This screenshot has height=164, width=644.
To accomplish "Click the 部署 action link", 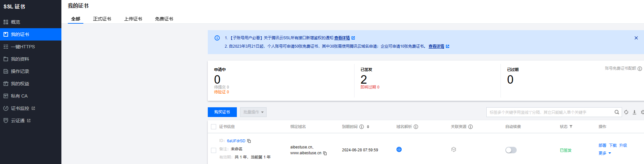I will pyautogui.click(x=602, y=146).
